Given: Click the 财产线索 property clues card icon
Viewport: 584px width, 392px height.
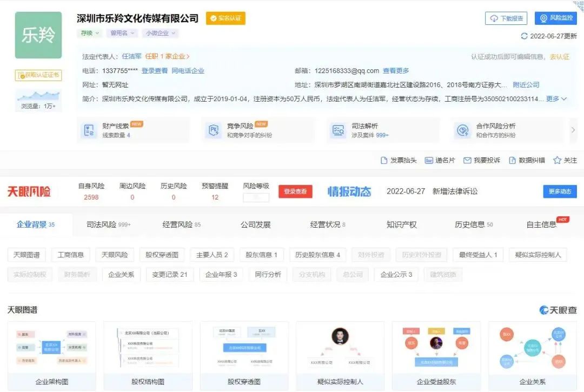Looking at the screenshot, I should (x=90, y=130).
